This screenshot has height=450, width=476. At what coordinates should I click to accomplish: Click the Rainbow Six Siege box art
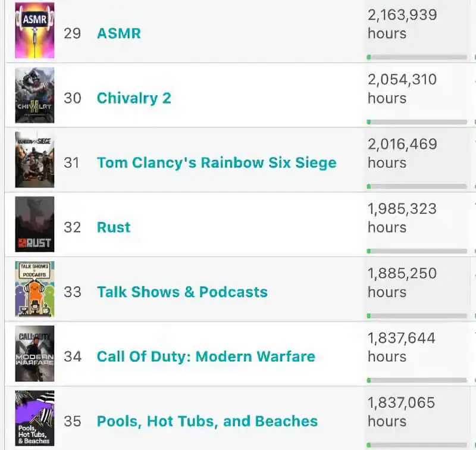click(35, 160)
